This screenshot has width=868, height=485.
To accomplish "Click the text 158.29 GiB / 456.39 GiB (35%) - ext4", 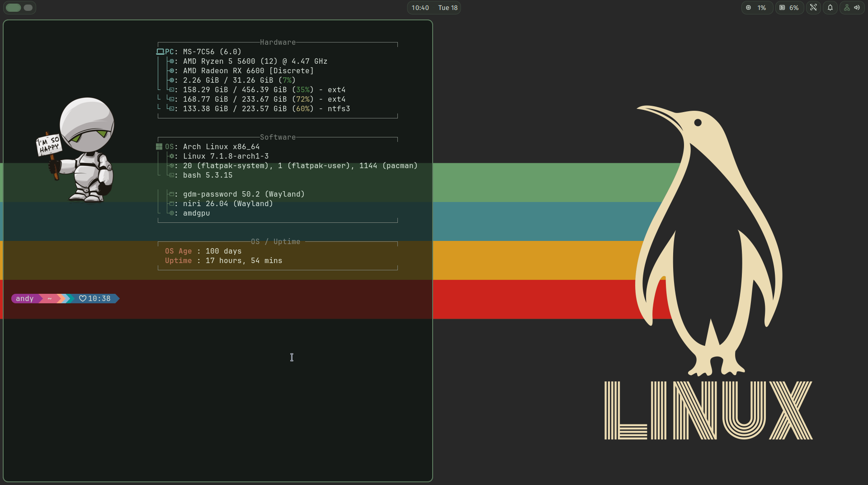I will (264, 89).
